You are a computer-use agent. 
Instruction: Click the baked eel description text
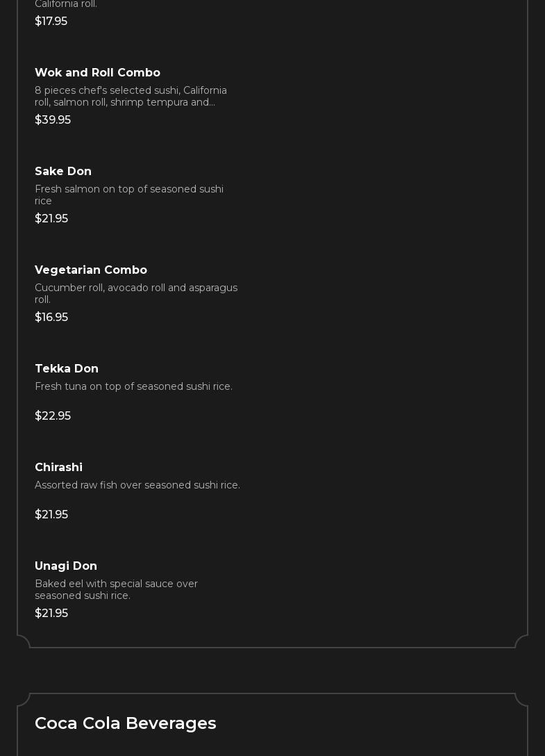point(116,590)
